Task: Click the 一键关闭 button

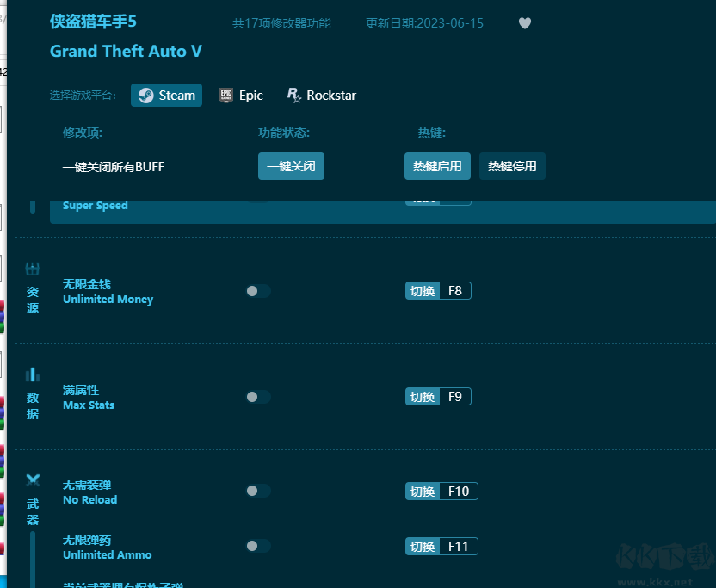Action: click(x=291, y=166)
